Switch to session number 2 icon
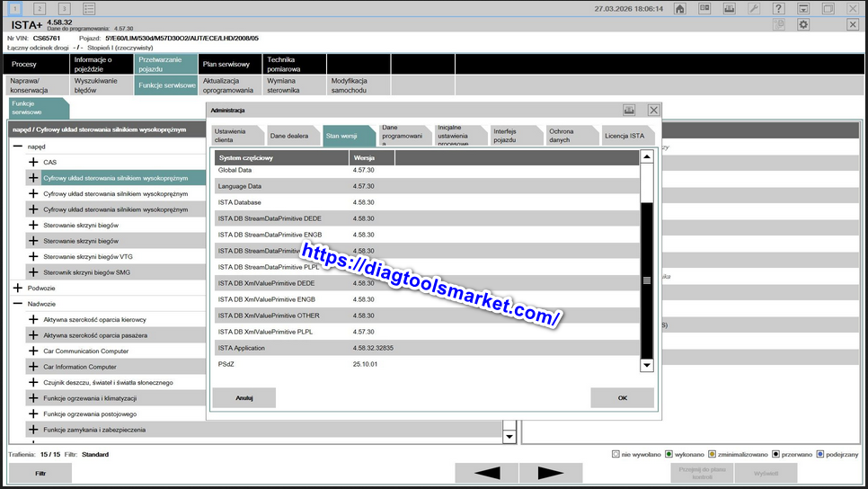 (40, 8)
